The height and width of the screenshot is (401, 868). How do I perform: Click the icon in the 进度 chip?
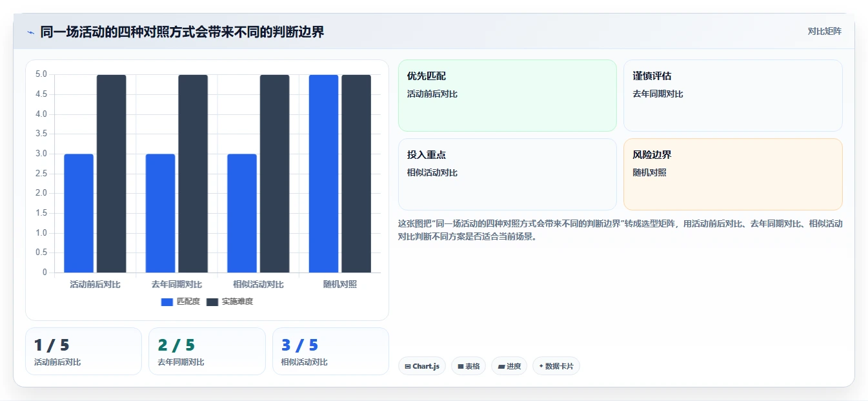click(x=501, y=366)
